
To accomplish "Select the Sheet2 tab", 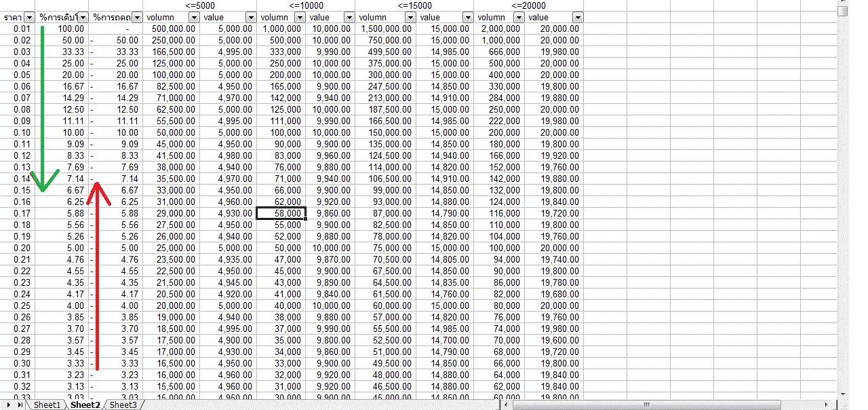I will point(85,405).
